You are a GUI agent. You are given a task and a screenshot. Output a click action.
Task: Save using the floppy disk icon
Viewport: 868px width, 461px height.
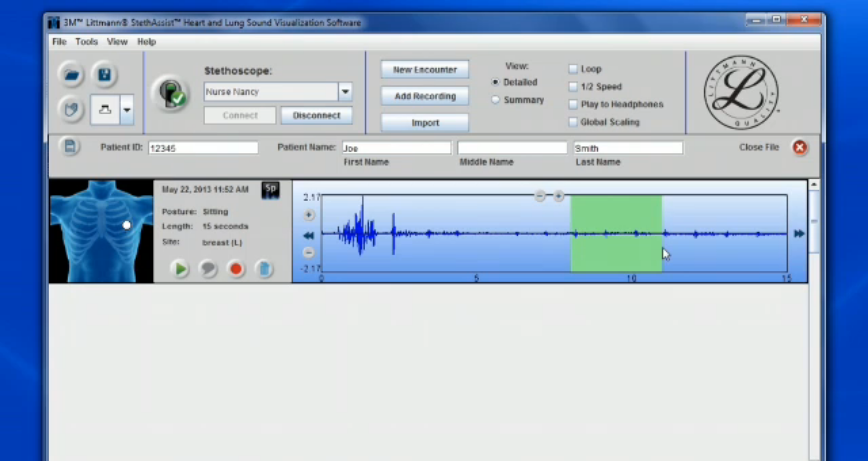[x=104, y=75]
